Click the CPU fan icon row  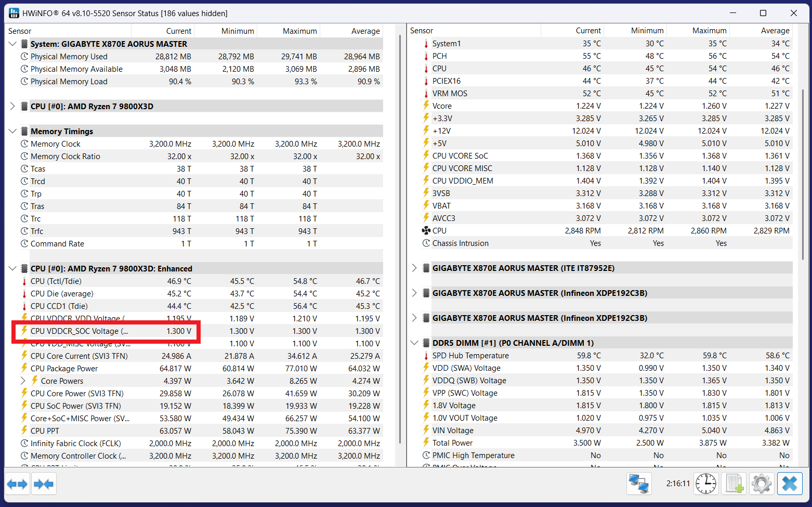[x=426, y=231]
